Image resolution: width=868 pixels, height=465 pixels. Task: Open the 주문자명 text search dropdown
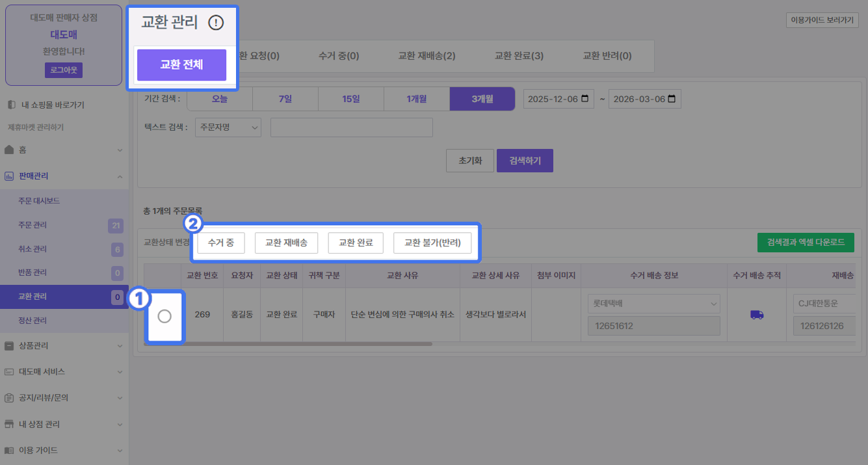[228, 127]
